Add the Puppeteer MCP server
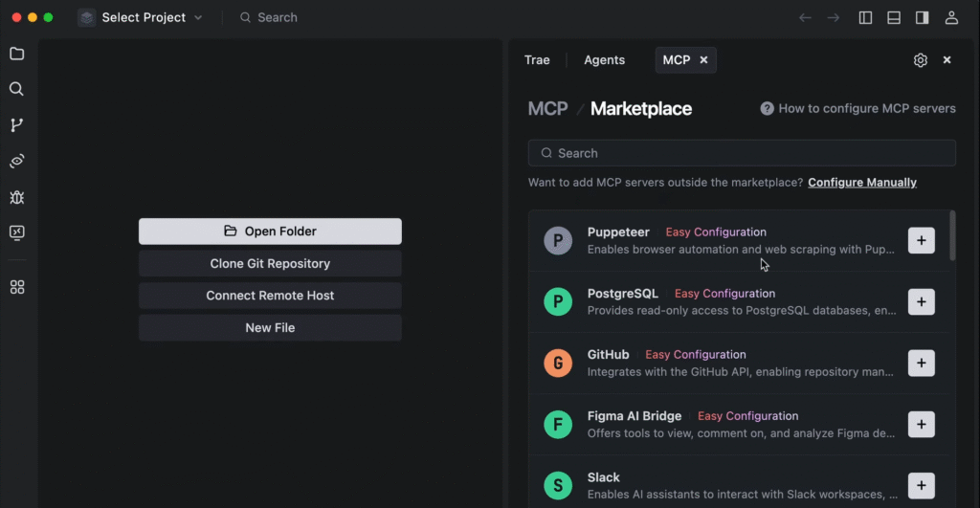The width and height of the screenshot is (980, 508). pyautogui.click(x=922, y=240)
